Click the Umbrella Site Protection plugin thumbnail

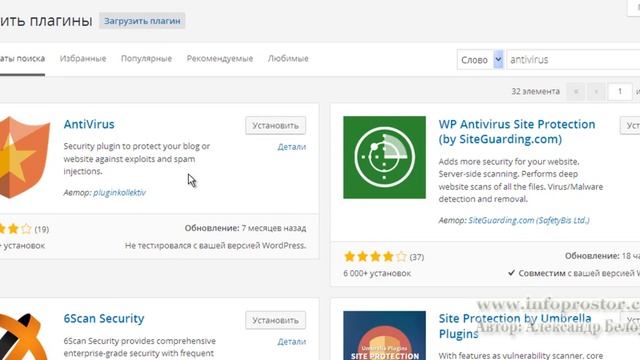tap(384, 336)
